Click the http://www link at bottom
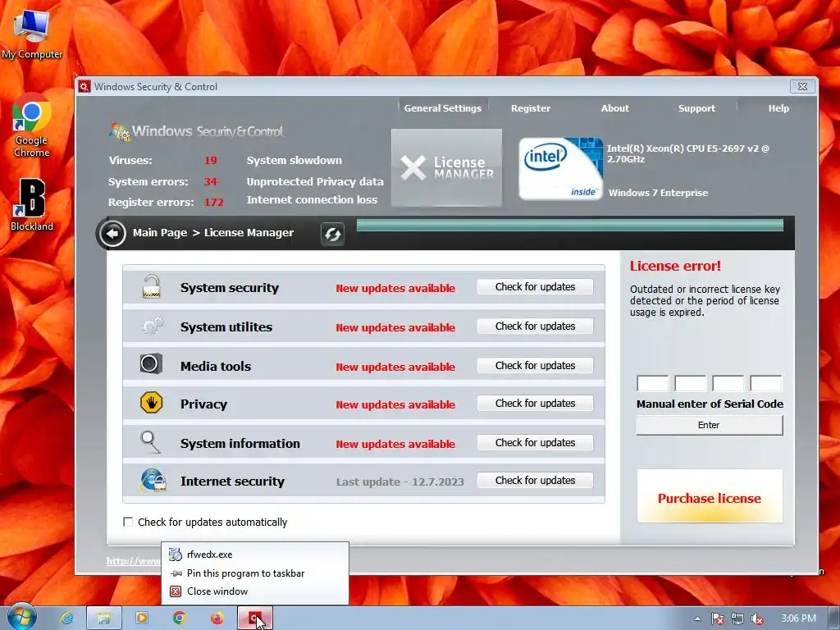Image resolution: width=840 pixels, height=630 pixels. pos(134,561)
